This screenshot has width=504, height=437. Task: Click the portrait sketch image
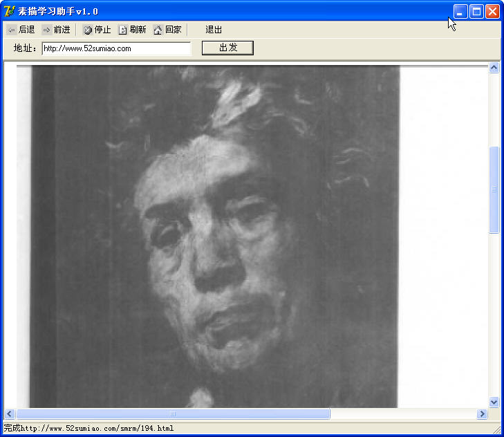click(x=214, y=236)
